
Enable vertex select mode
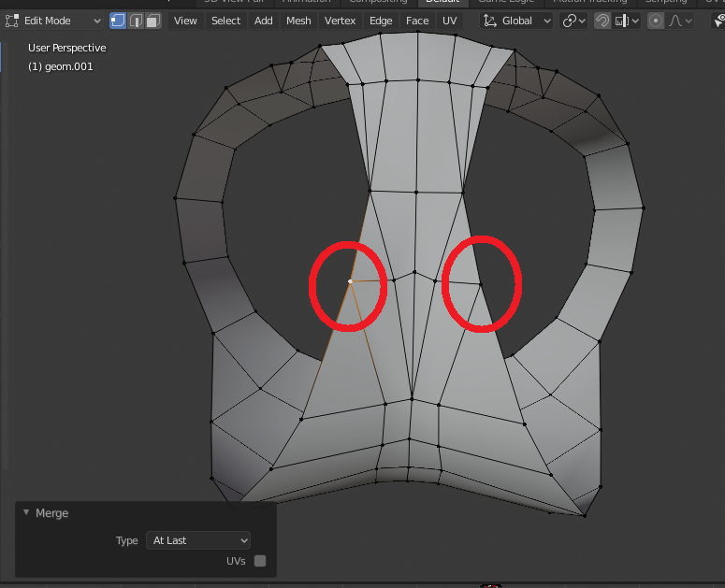118,21
